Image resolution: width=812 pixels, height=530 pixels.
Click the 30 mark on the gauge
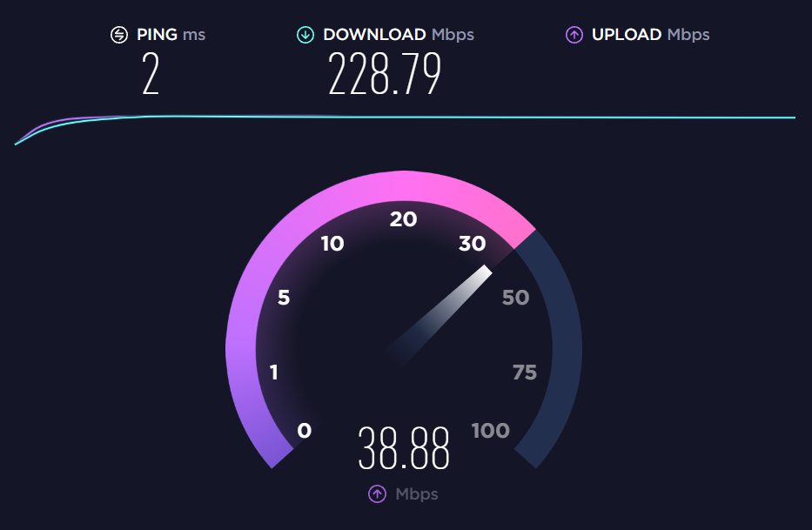473,244
